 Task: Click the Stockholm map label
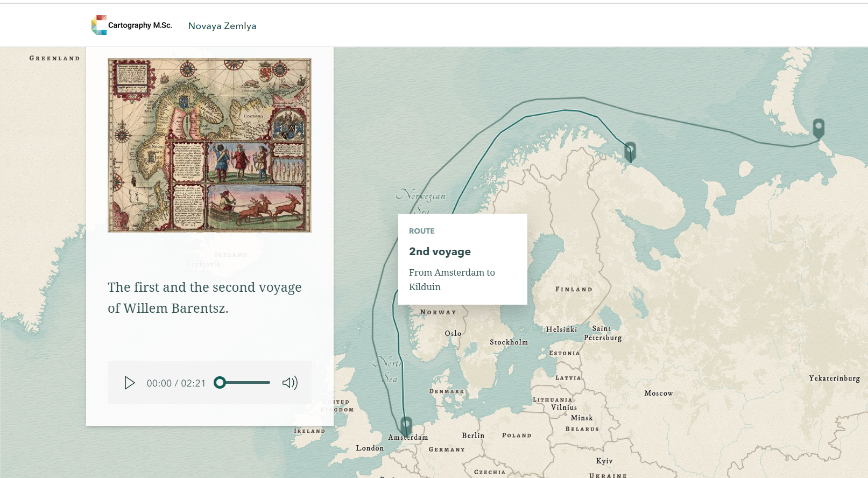point(509,342)
